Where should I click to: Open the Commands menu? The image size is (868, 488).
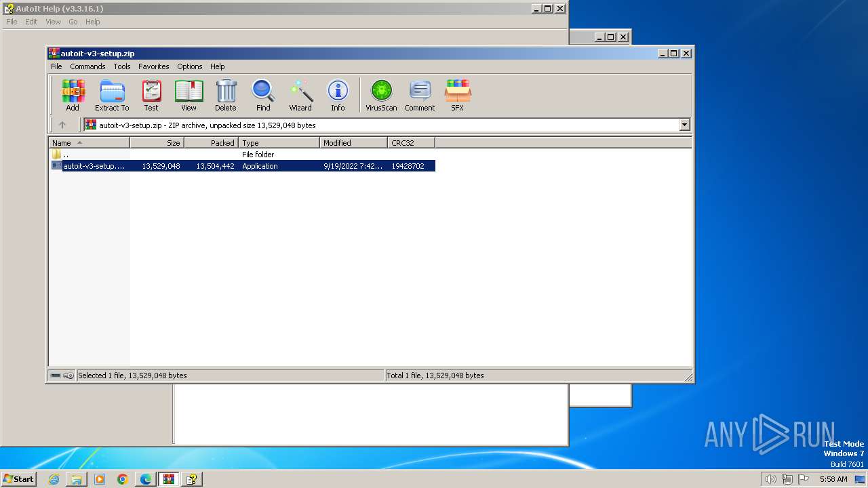click(x=87, y=66)
